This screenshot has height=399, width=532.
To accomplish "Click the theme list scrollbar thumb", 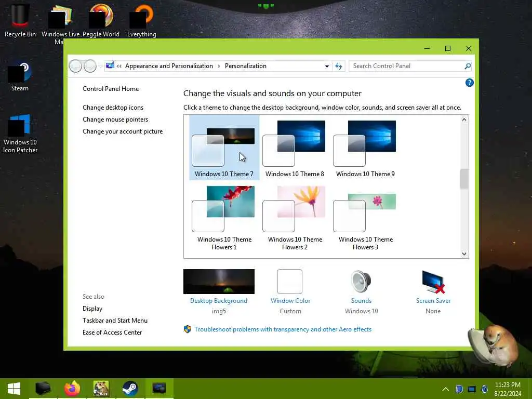I will tap(464, 179).
